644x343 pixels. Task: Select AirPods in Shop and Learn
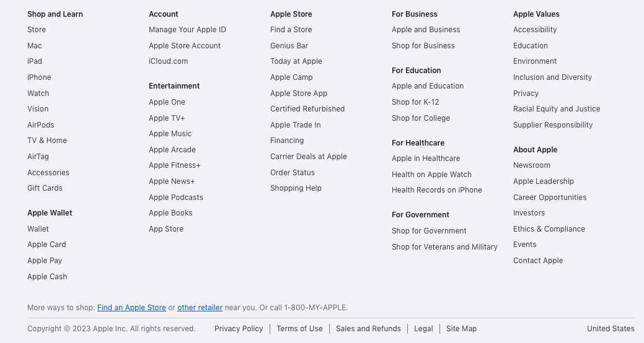click(41, 125)
